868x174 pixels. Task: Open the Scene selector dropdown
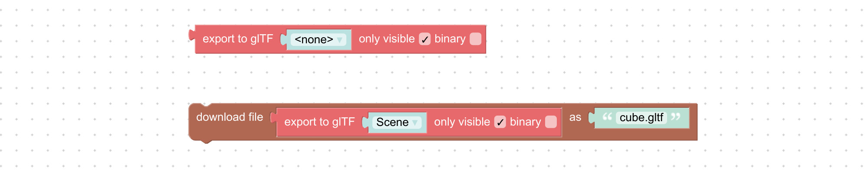tap(397, 122)
